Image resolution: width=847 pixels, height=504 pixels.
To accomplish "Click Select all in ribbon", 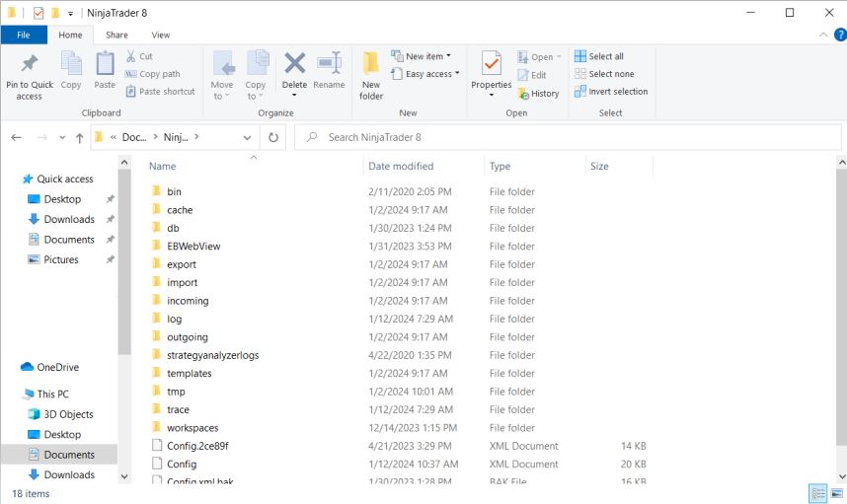I will [x=599, y=56].
